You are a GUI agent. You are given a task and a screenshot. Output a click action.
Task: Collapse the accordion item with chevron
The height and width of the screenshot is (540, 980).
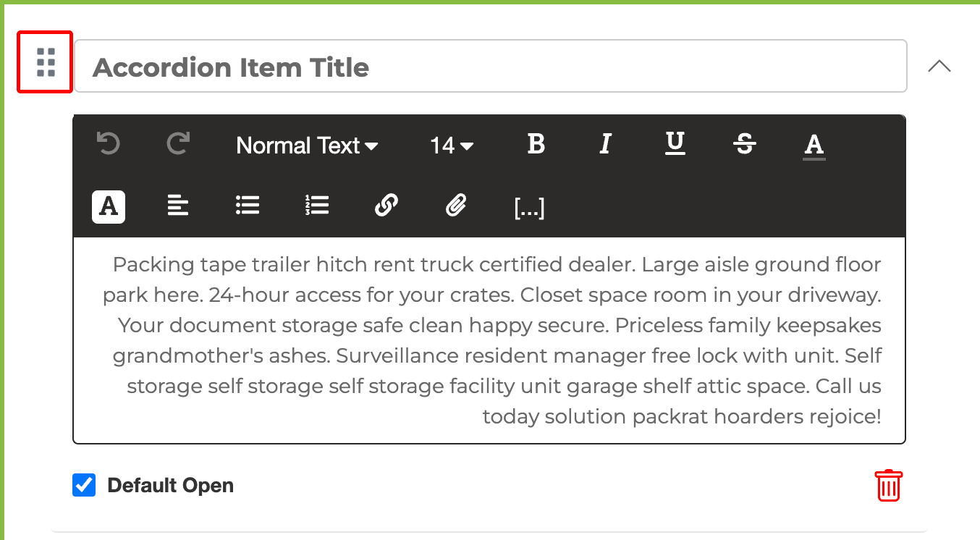[939, 67]
